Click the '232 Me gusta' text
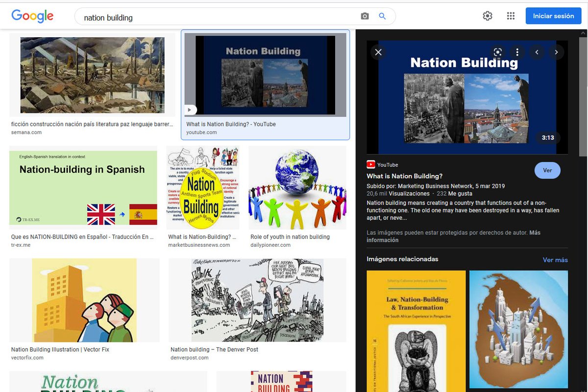The width and height of the screenshot is (588, 392). coord(455,194)
